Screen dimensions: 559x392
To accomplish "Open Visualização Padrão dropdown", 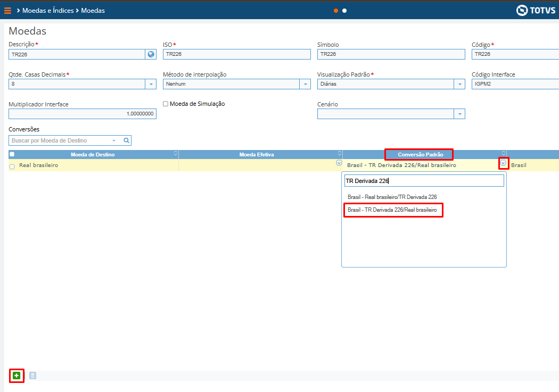I will pos(459,84).
